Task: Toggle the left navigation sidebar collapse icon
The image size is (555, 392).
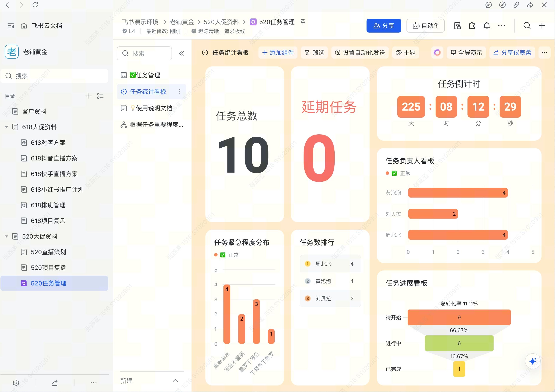Action: [x=11, y=26]
